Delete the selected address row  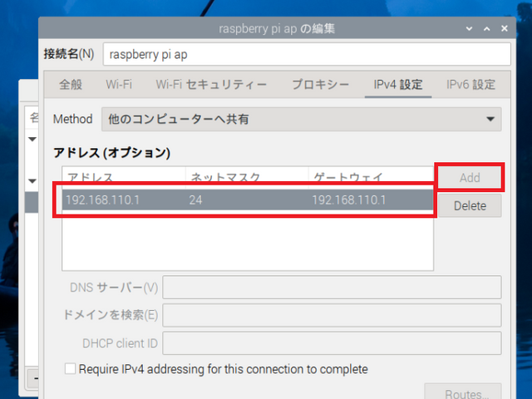(x=470, y=205)
